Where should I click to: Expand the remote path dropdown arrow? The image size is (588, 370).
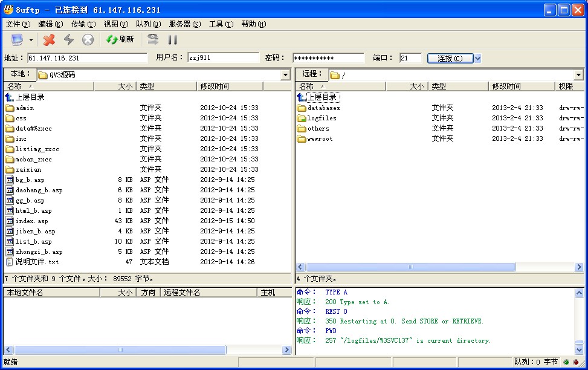click(x=578, y=75)
